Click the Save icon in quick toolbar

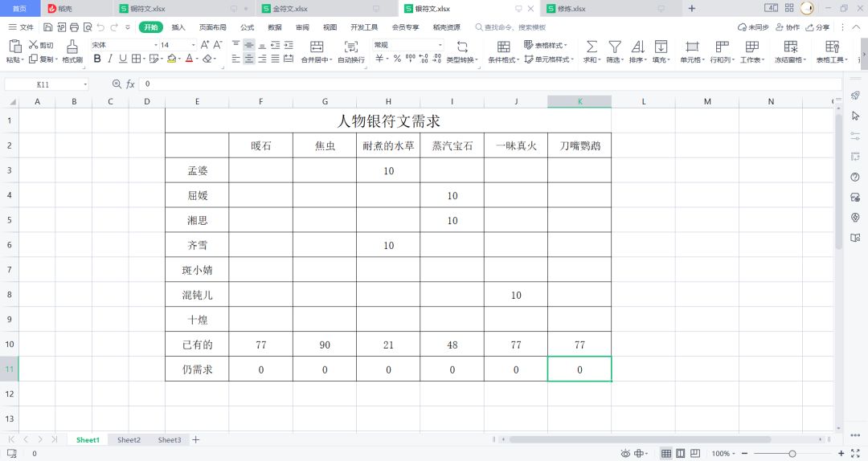[x=47, y=27]
